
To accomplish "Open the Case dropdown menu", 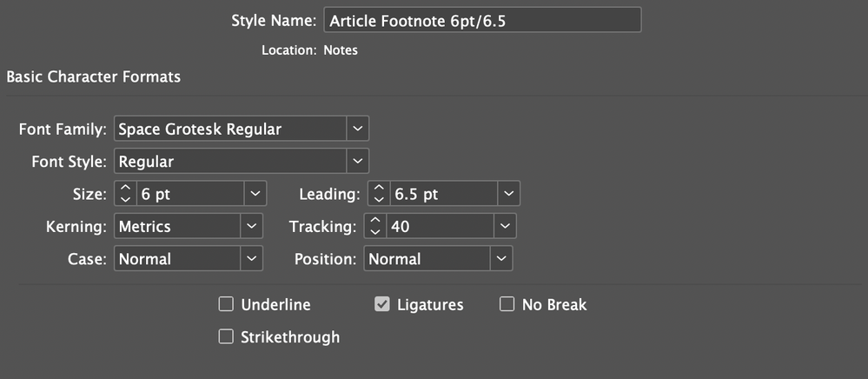I will tap(252, 258).
